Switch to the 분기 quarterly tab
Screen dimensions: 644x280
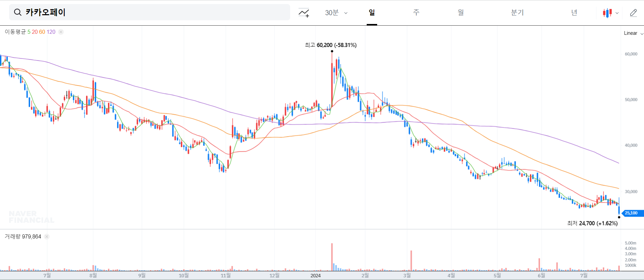517,12
